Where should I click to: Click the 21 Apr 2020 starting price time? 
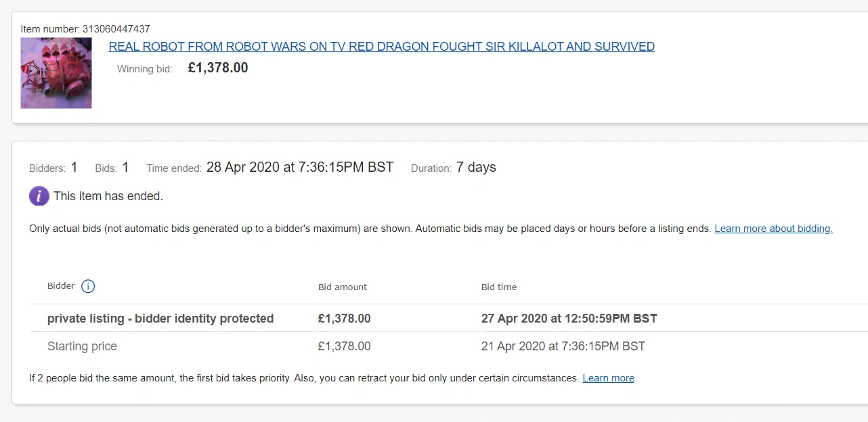tap(563, 346)
